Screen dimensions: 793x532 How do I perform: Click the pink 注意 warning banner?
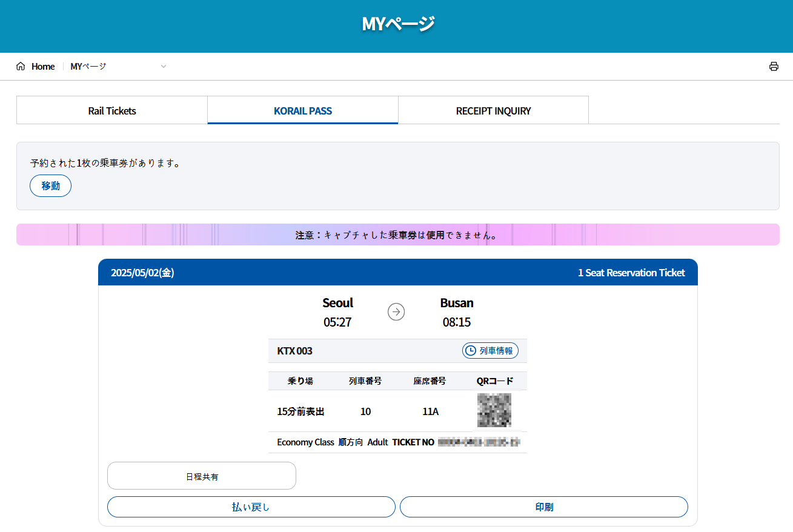(x=397, y=235)
